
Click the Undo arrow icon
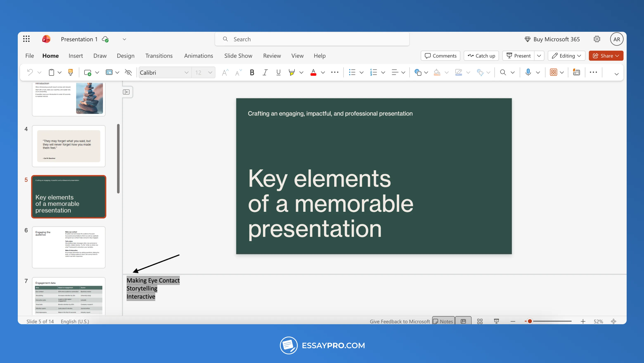coord(30,72)
